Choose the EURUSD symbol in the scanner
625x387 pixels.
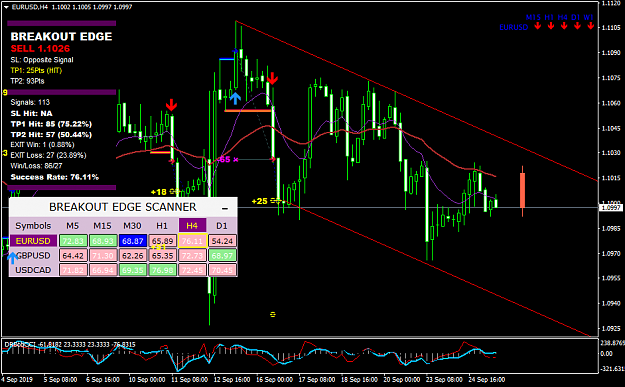(x=33, y=241)
